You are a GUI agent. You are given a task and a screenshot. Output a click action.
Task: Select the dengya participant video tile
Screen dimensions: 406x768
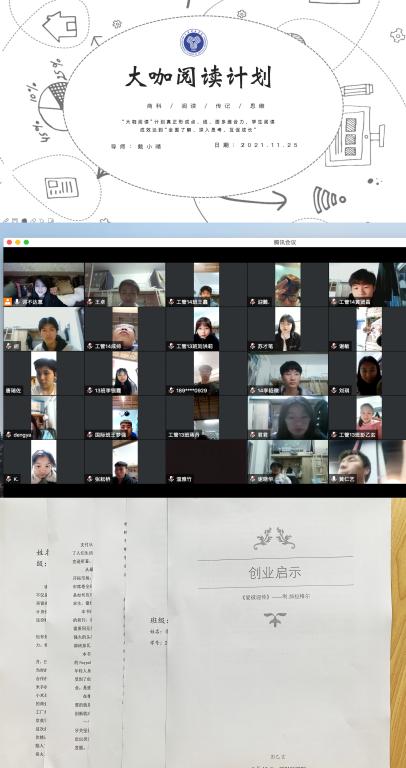[x=44, y=417]
